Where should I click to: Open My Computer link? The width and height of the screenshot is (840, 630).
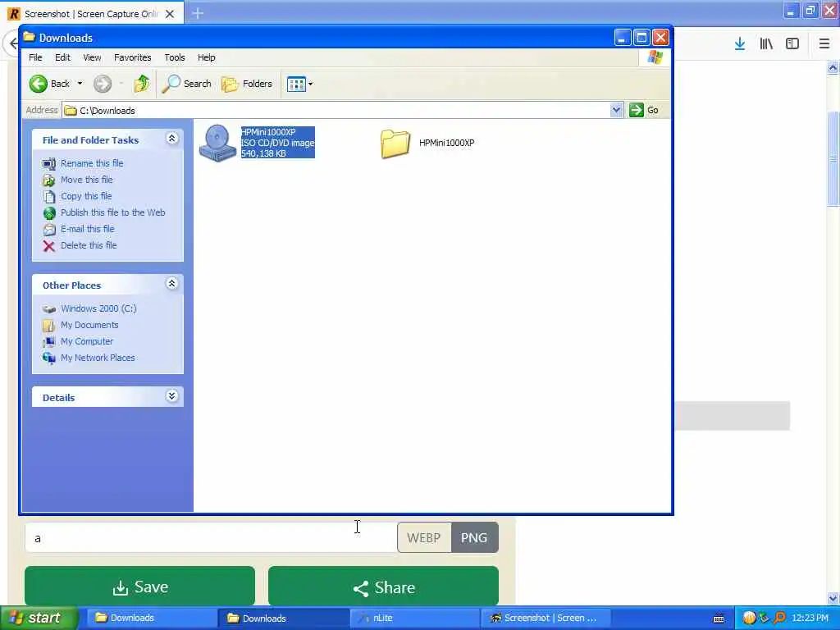[87, 341]
